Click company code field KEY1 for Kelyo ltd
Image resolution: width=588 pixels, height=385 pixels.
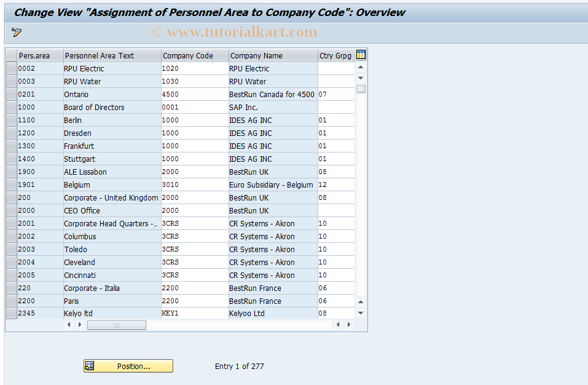tap(195, 313)
